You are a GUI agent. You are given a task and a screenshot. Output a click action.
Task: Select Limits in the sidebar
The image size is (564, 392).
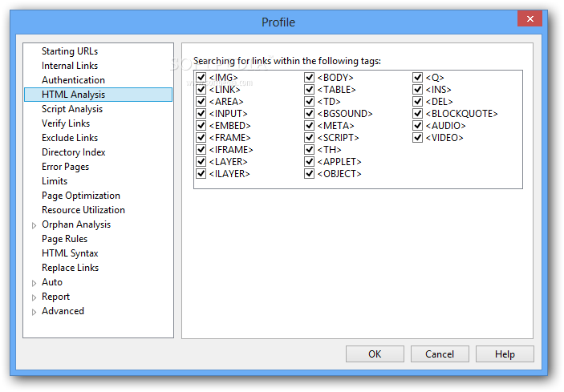click(x=55, y=181)
